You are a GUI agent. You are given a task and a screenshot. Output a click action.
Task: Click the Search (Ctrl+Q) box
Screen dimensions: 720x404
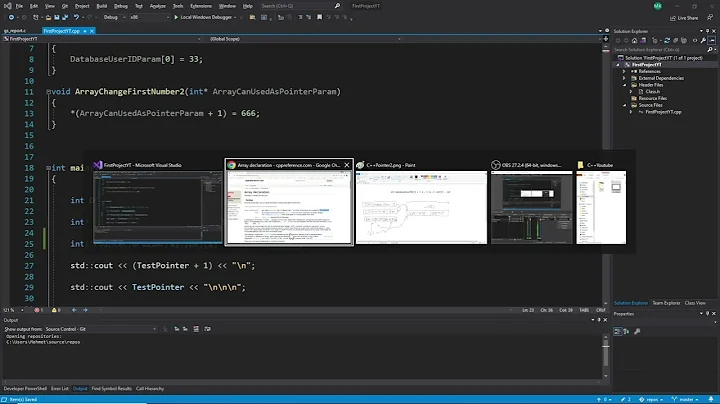[300, 6]
